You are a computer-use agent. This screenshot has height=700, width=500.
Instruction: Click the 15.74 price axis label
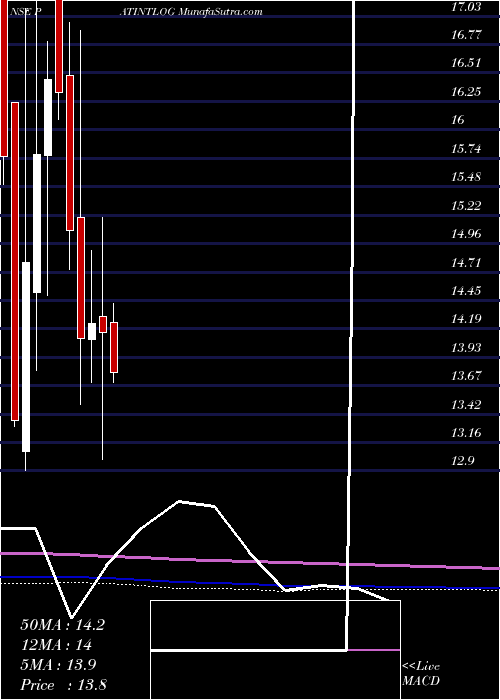[467, 148]
